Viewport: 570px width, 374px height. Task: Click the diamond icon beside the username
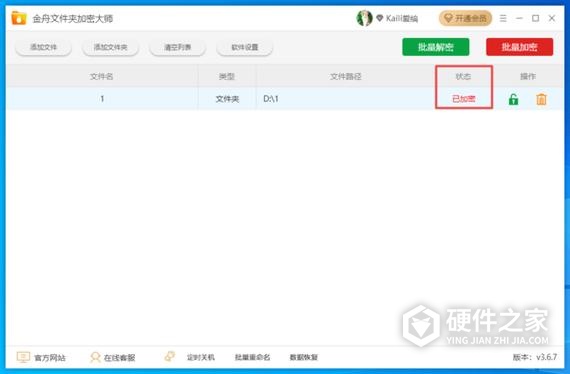click(x=380, y=18)
